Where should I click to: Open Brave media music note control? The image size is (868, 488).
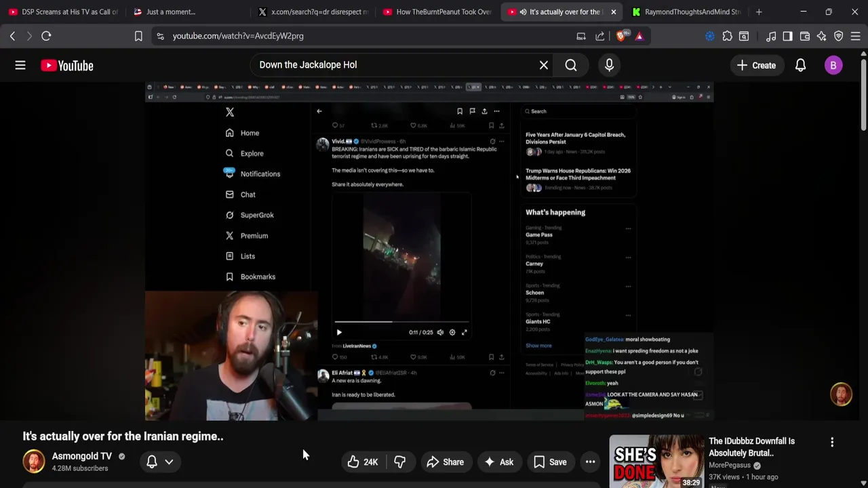pos(771,36)
